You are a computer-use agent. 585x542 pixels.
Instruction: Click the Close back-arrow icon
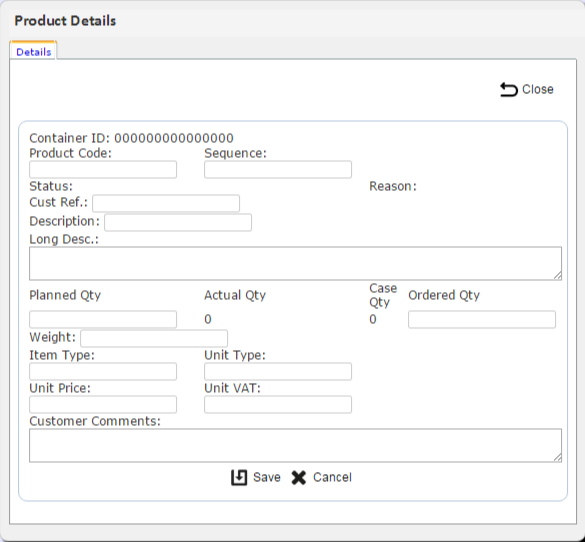point(509,90)
